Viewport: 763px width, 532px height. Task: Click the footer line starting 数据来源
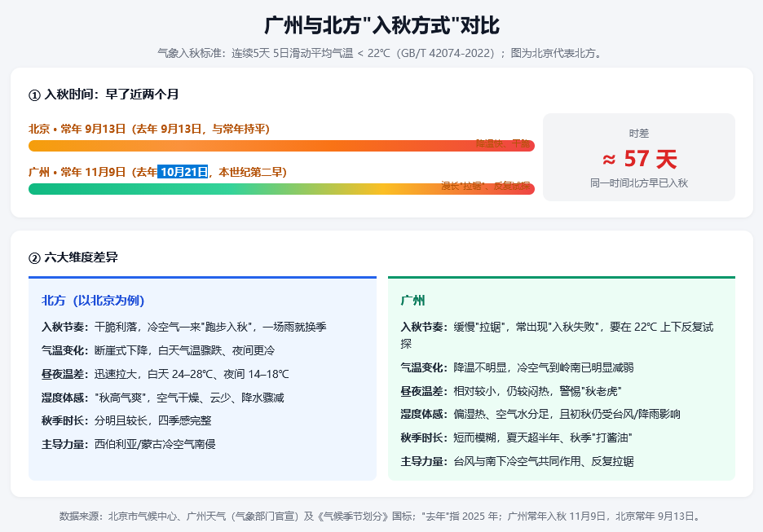click(381, 516)
